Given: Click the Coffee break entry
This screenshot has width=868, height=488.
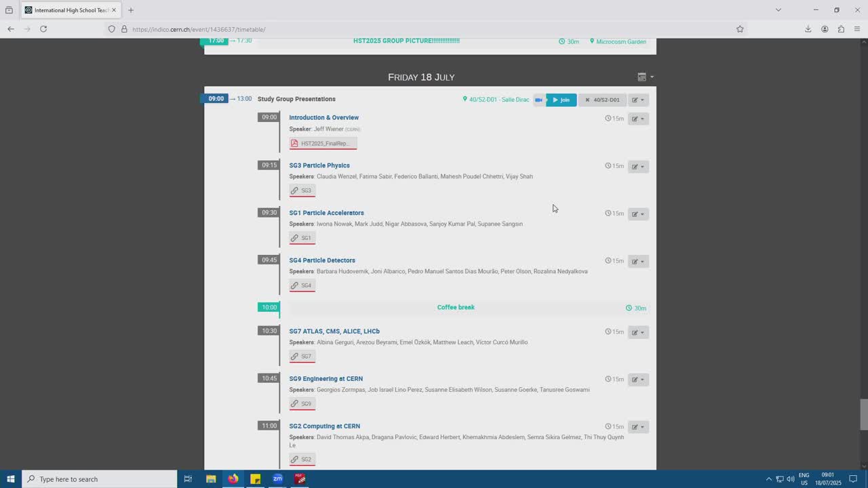Looking at the screenshot, I should pyautogui.click(x=456, y=307).
